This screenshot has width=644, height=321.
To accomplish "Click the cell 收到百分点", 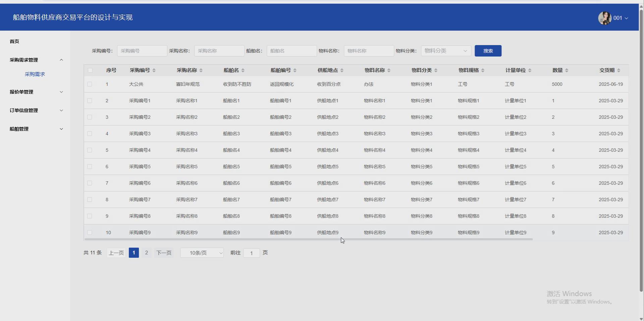I will click(329, 84).
